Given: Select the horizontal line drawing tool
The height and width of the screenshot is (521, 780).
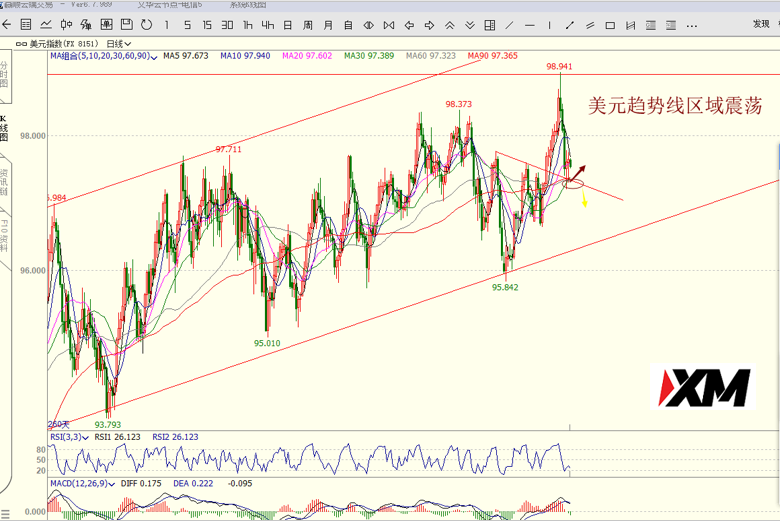Looking at the screenshot, I should click(x=530, y=25).
